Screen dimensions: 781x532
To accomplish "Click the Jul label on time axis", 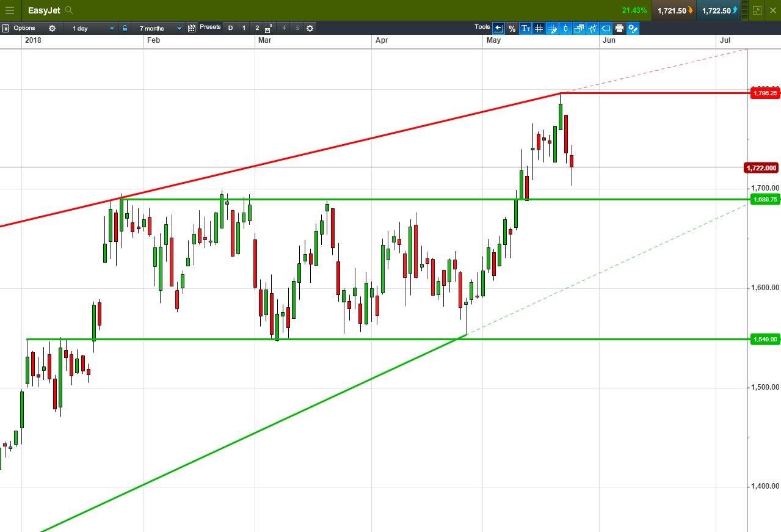I will click(725, 40).
